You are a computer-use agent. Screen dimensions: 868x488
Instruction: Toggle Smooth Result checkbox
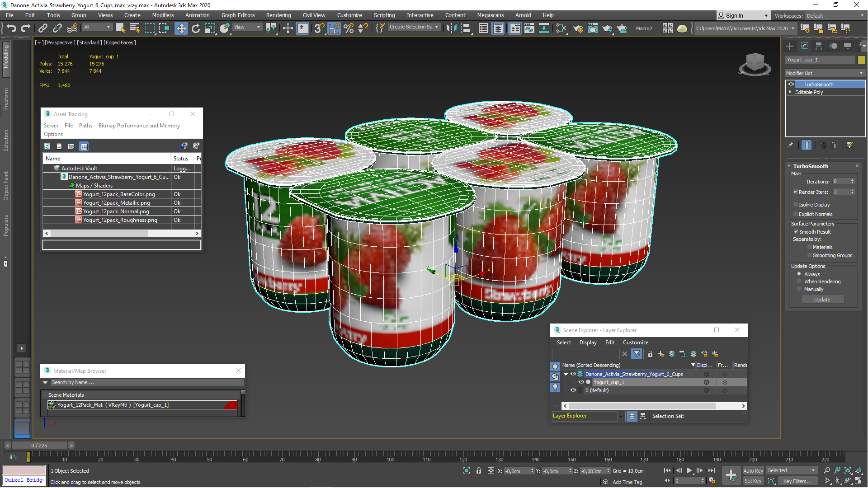[796, 231]
